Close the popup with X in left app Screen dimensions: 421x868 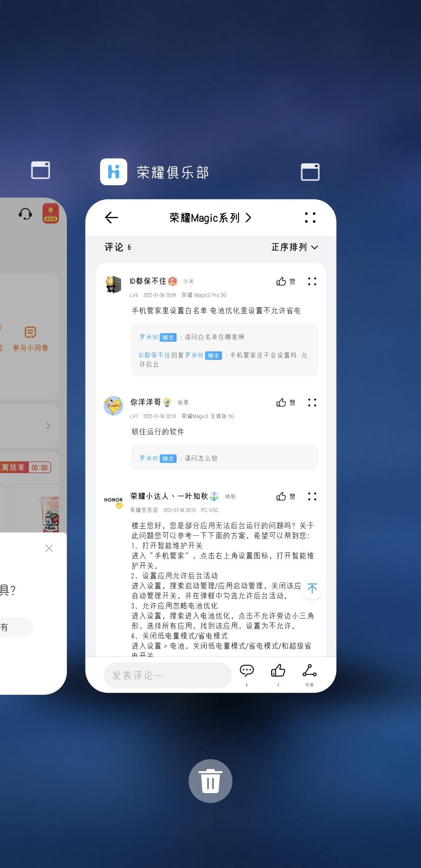[x=49, y=548]
